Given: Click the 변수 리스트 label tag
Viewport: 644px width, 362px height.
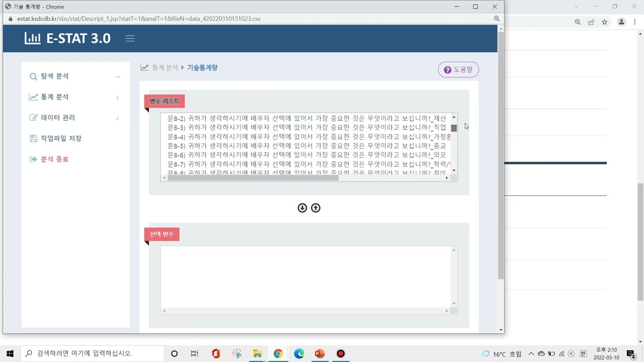Looking at the screenshot, I should [165, 101].
